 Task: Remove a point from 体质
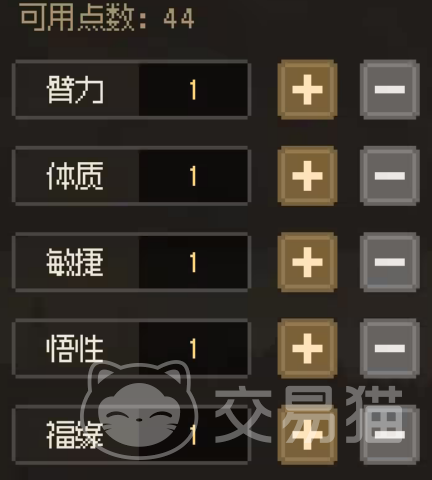tap(390, 176)
